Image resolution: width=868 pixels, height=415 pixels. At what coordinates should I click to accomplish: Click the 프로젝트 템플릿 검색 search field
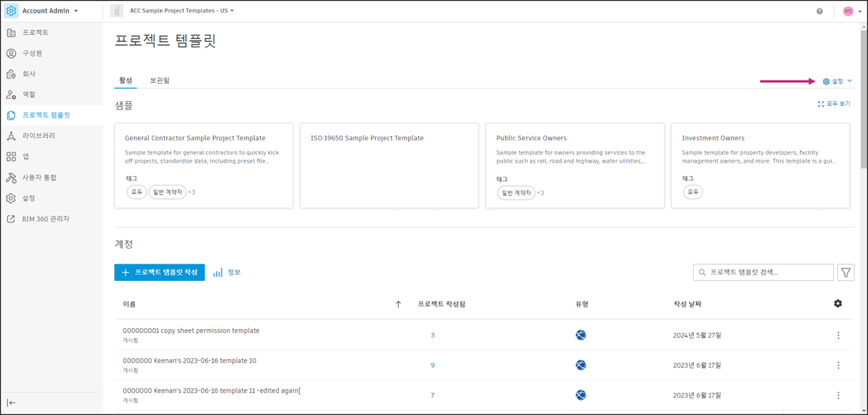(763, 272)
